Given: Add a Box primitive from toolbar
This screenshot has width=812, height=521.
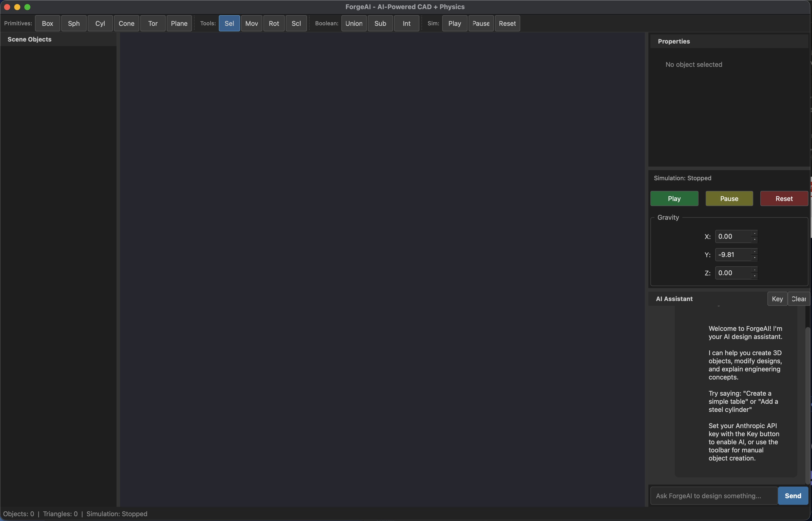Looking at the screenshot, I should tap(47, 23).
